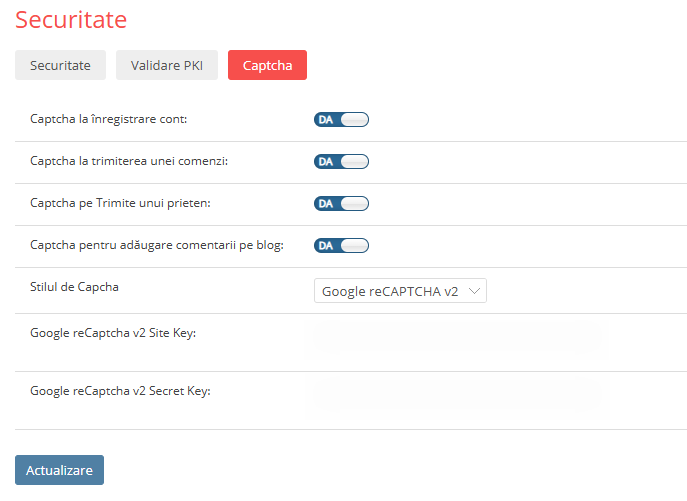Click the Securitate page heading
This screenshot has height=501, width=687.
coord(71,19)
